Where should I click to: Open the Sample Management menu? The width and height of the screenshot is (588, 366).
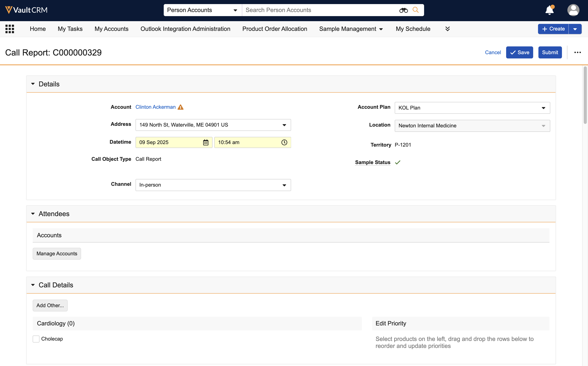point(351,29)
